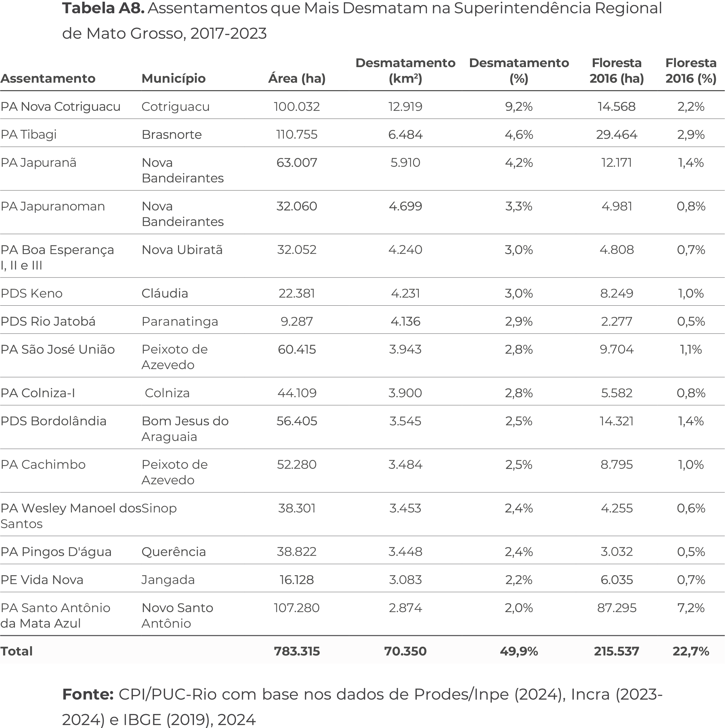Image resolution: width=725 pixels, height=728 pixels.
Task: Click the area value '110.755'
Action: 297,135
